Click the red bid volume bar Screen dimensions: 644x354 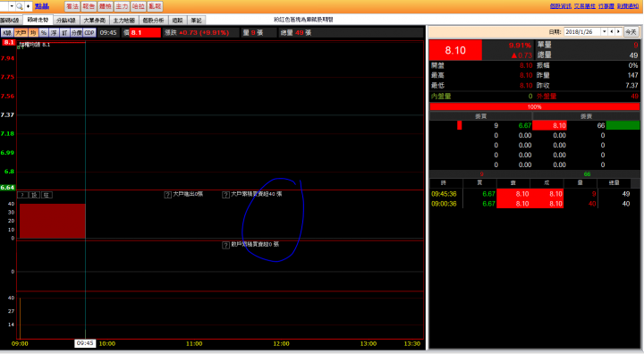tap(460, 126)
